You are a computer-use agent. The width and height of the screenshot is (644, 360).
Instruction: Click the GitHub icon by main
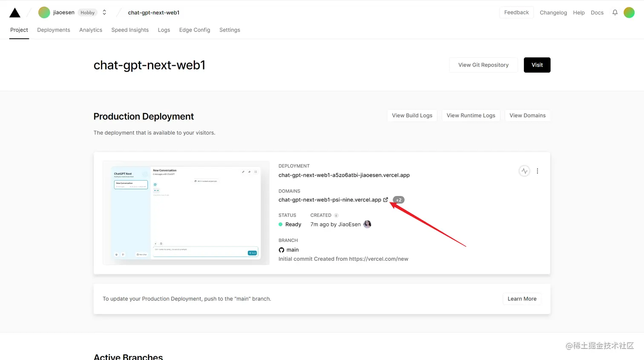pos(281,250)
